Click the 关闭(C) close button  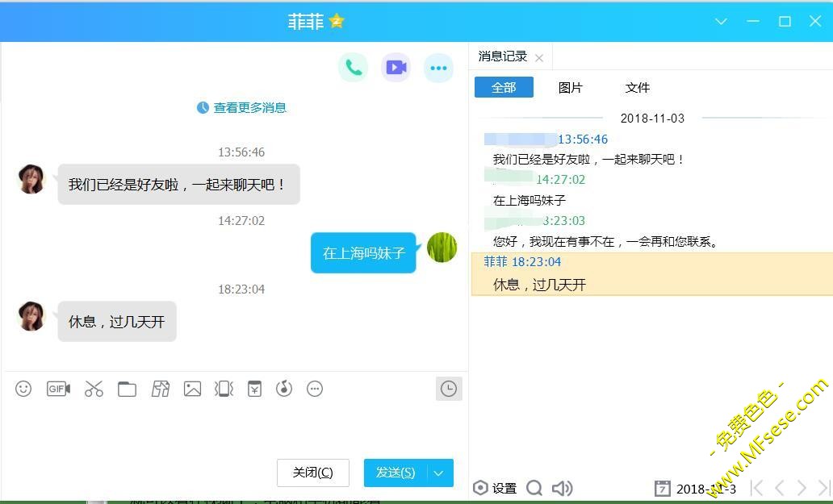[313, 473]
